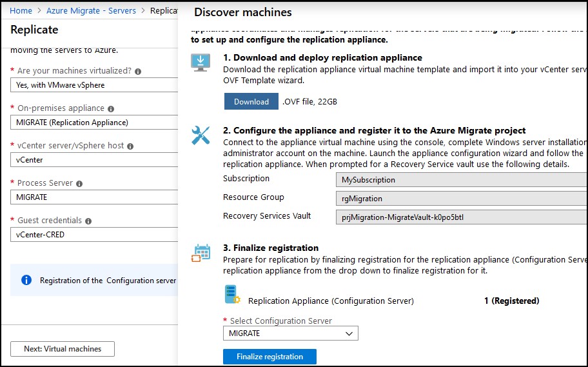The image size is (588, 367).
Task: Click the '1 (Registered)' status text
Action: tap(511, 301)
